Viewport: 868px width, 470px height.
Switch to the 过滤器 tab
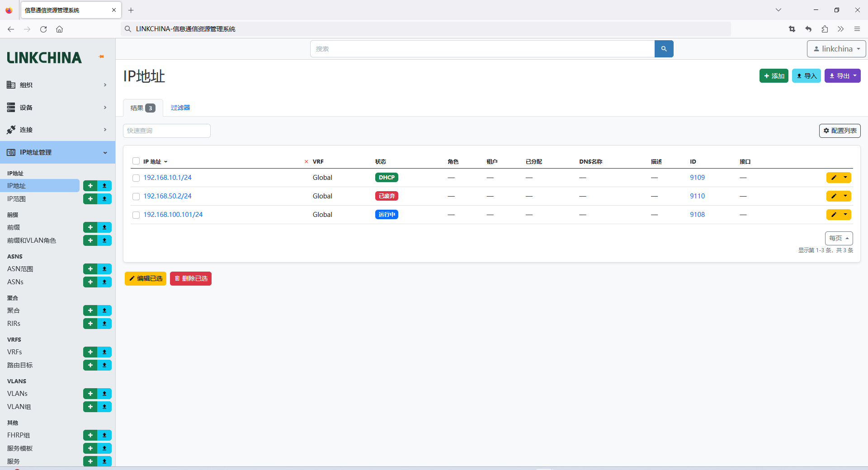pyautogui.click(x=180, y=108)
